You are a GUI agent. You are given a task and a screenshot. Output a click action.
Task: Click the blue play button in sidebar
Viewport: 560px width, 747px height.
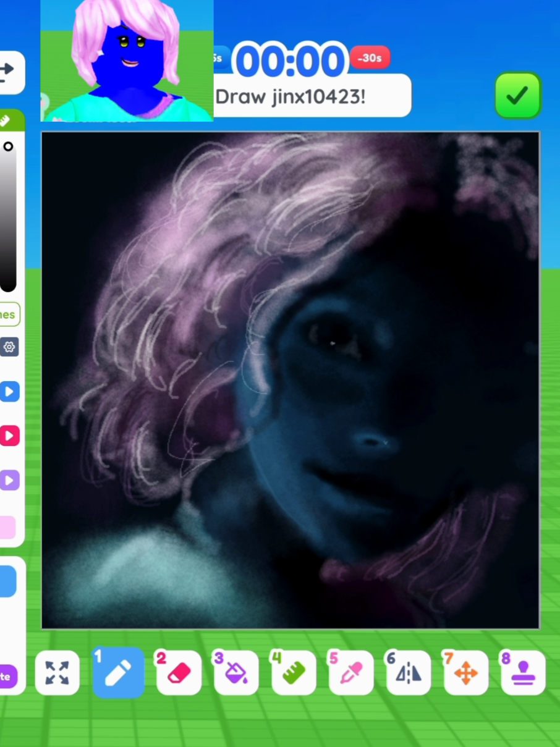point(9,392)
